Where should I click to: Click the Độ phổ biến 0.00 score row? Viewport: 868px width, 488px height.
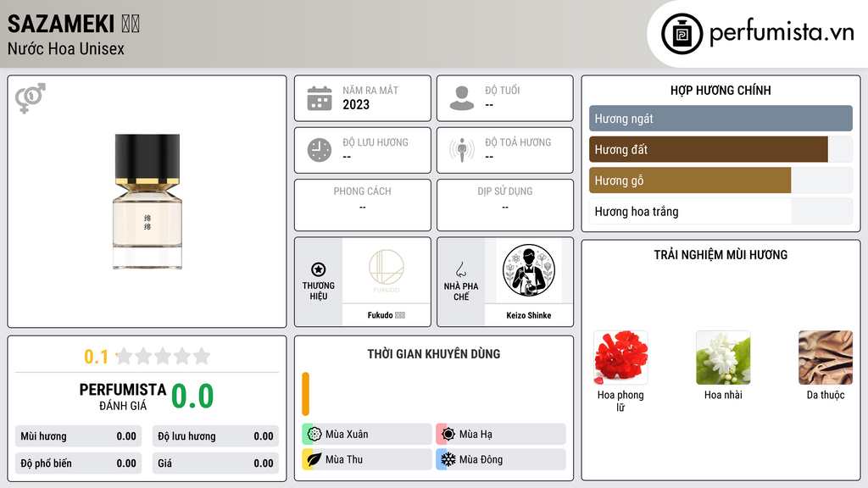click(x=78, y=463)
